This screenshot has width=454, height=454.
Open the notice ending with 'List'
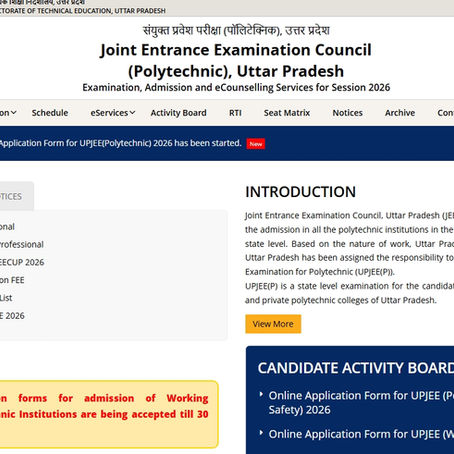point(6,298)
